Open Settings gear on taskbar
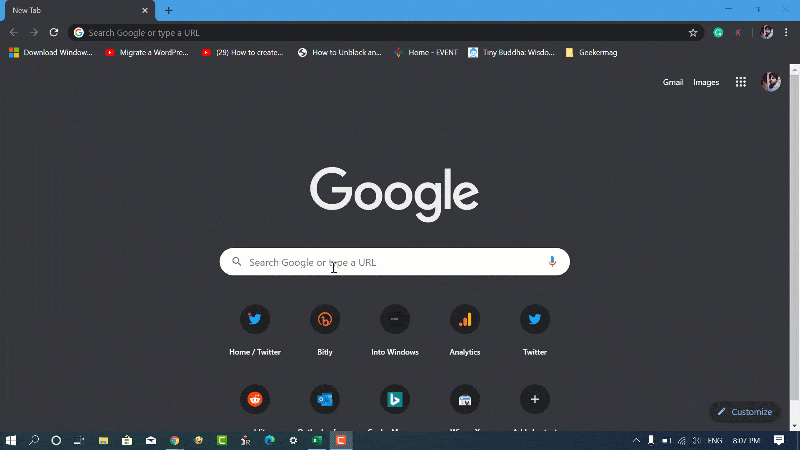800x450 pixels. pyautogui.click(x=293, y=440)
